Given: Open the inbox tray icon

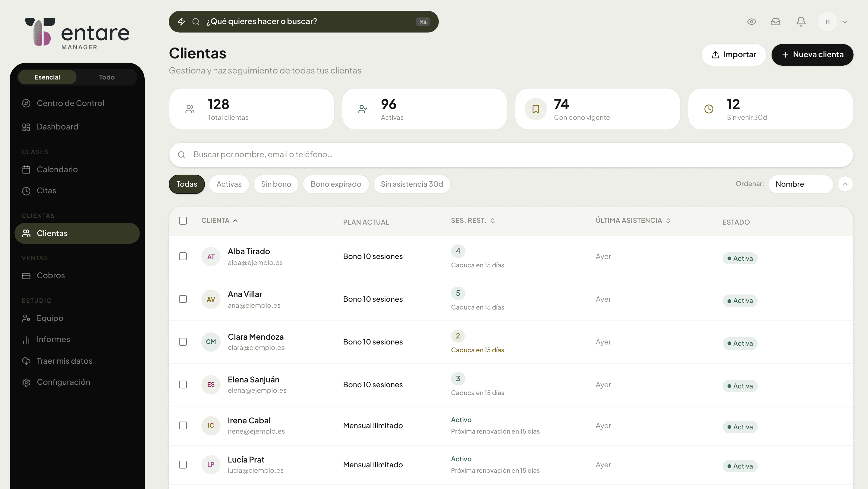Looking at the screenshot, I should pyautogui.click(x=776, y=22).
